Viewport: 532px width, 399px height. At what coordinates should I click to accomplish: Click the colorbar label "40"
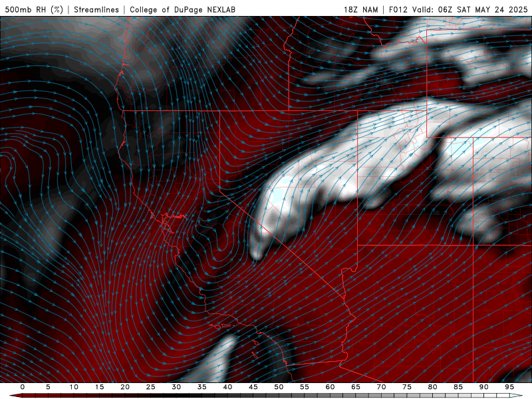[x=227, y=387]
